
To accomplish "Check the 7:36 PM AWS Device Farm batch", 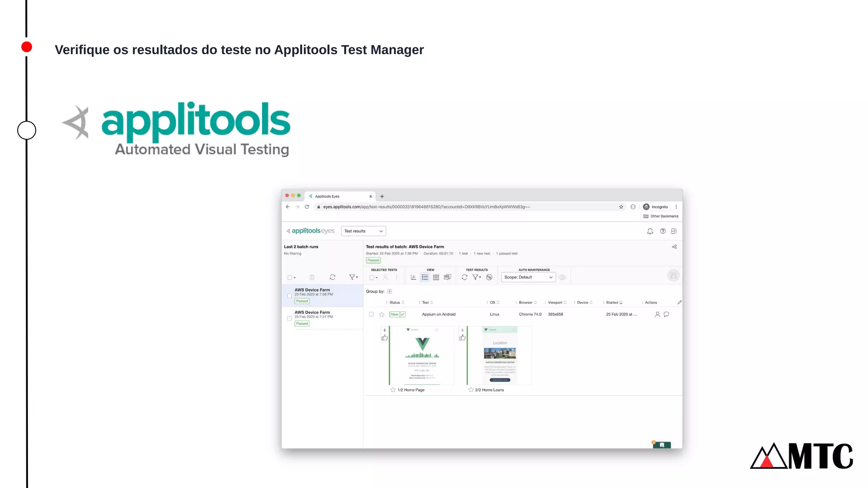I will click(x=290, y=296).
